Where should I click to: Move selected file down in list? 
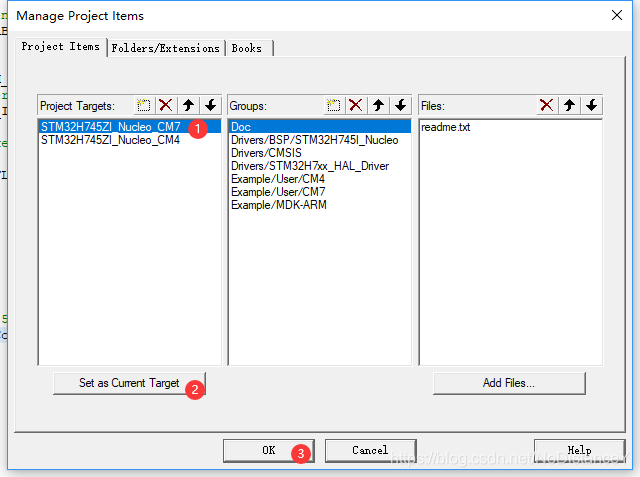coord(592,105)
